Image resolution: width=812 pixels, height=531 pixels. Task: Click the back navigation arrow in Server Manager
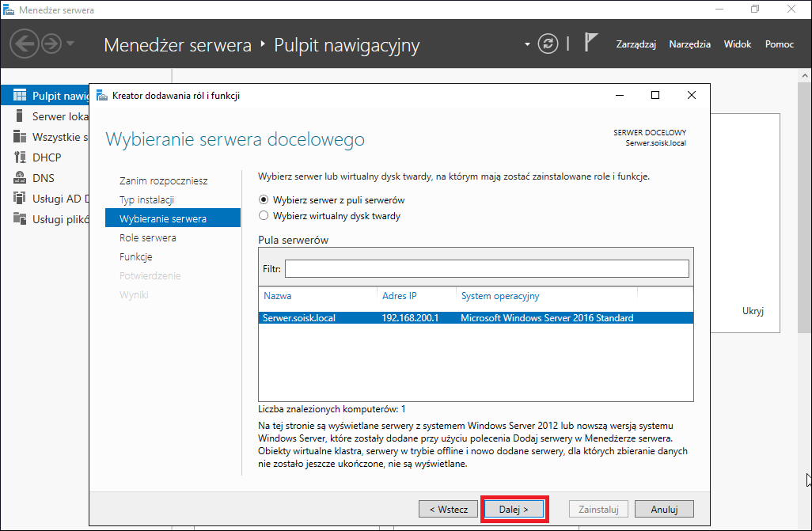coord(24,44)
